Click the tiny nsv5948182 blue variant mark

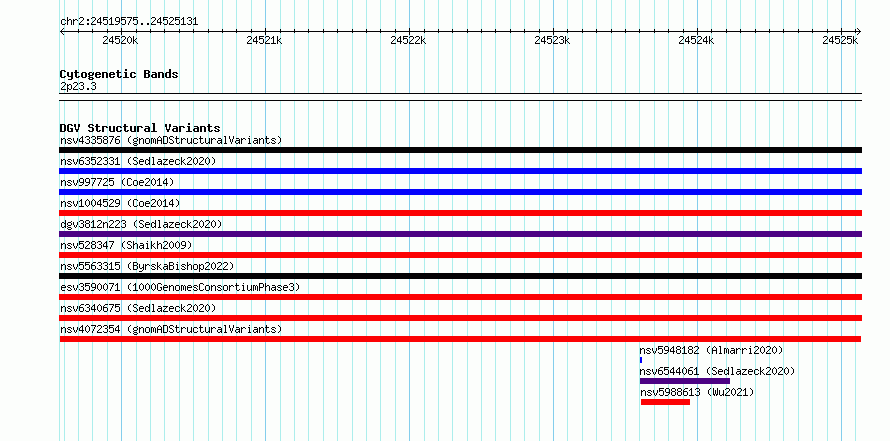pos(641,360)
